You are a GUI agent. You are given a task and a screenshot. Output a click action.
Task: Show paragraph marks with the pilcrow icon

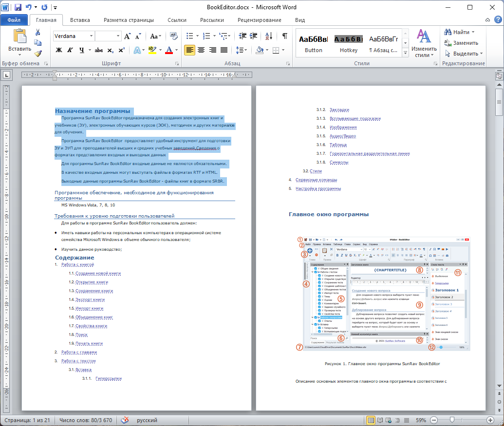285,36
